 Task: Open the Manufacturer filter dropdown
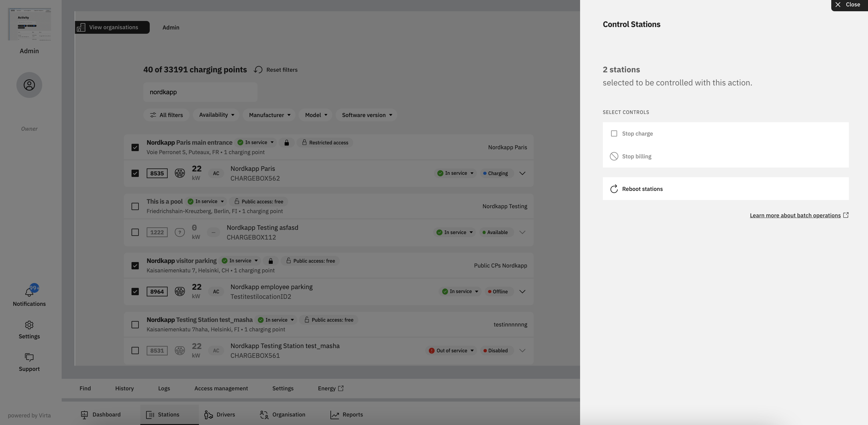point(269,115)
